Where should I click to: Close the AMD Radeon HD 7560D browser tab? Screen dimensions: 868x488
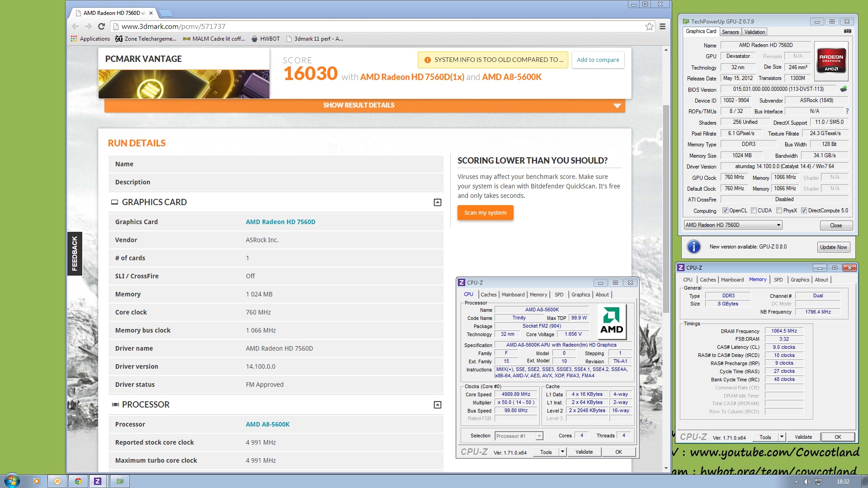[151, 13]
